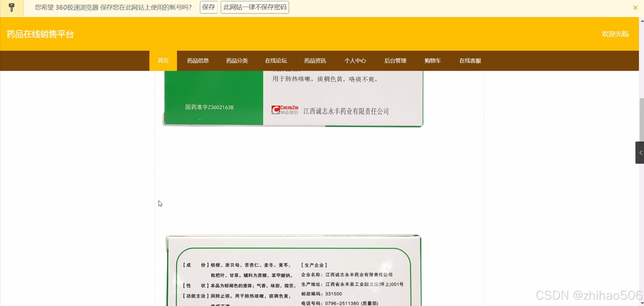Go to 药品信息 menu item

pyautogui.click(x=198, y=61)
